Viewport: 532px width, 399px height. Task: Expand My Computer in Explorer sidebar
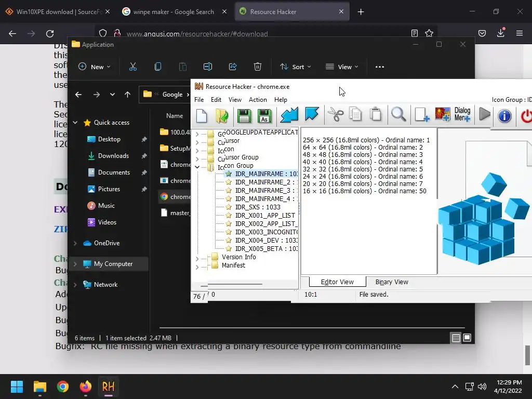[75, 264]
